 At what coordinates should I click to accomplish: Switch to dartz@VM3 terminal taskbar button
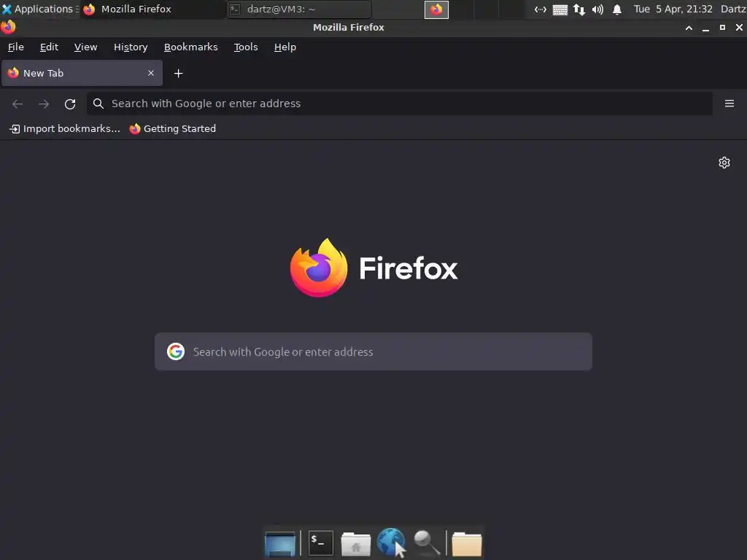click(299, 9)
